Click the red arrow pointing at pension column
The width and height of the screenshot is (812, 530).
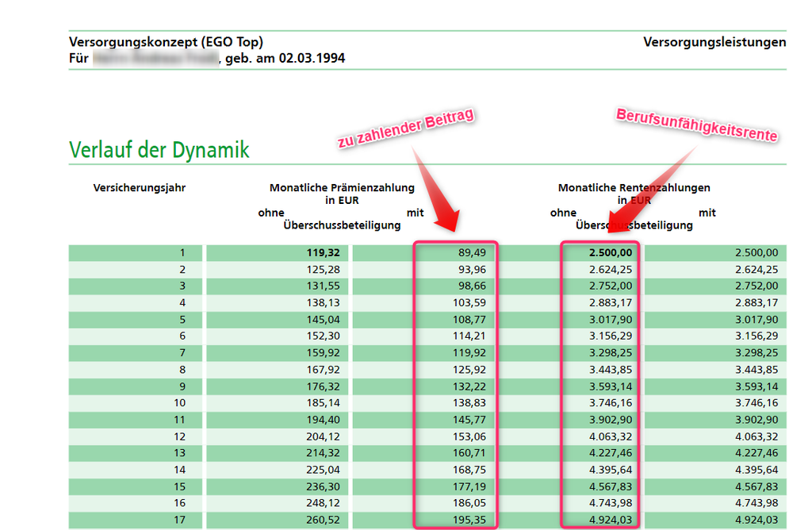(x=644, y=190)
